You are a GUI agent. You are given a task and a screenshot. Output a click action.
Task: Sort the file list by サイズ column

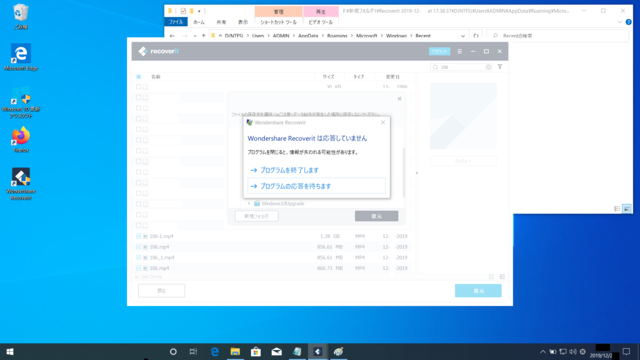pos(329,77)
